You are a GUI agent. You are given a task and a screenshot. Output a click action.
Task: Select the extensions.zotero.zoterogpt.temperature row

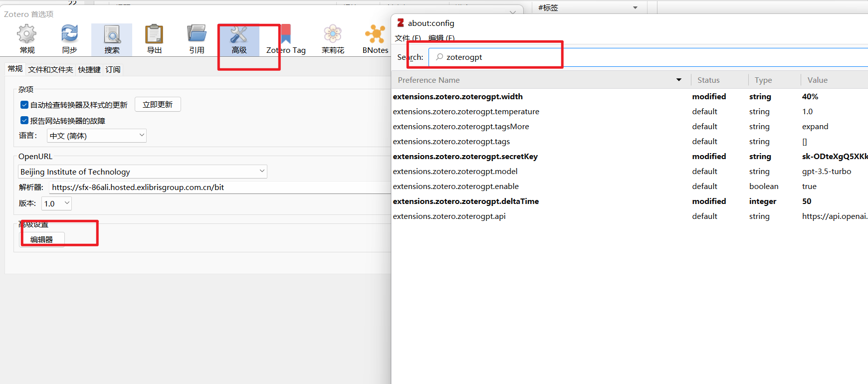click(x=630, y=111)
